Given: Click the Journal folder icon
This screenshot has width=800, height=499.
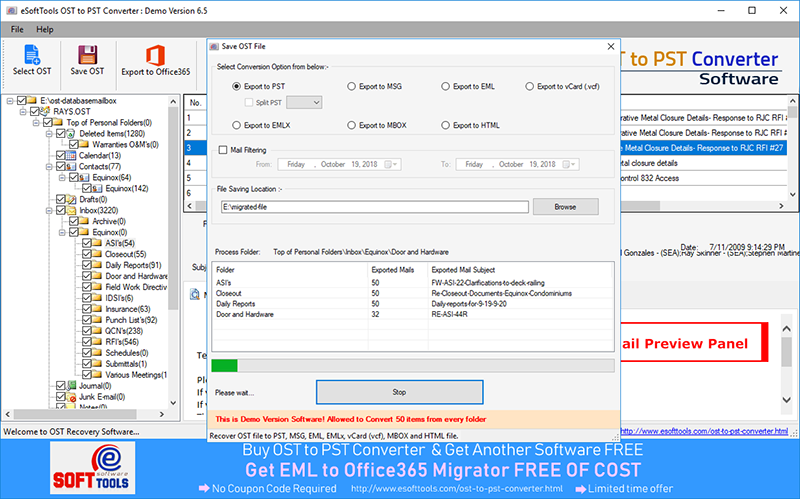Looking at the screenshot, I should pyautogui.click(x=72, y=386).
